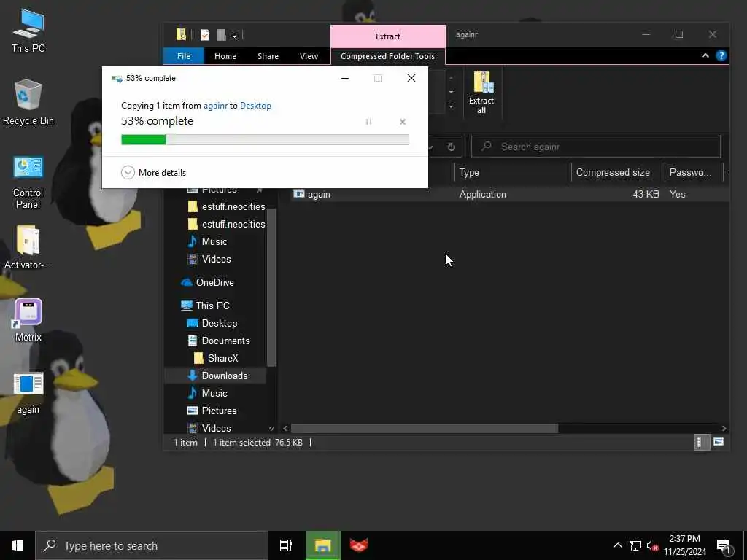Open the notification center icon

[x=724, y=545]
